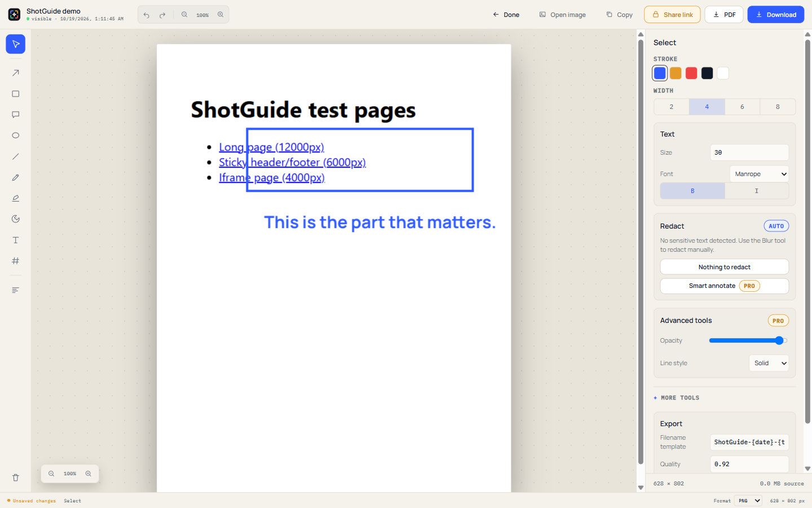Select the Highlighter tool
812x508 pixels.
point(15,198)
